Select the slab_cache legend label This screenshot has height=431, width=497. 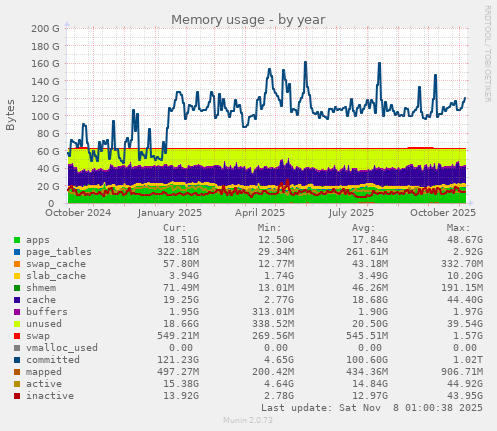click(56, 276)
